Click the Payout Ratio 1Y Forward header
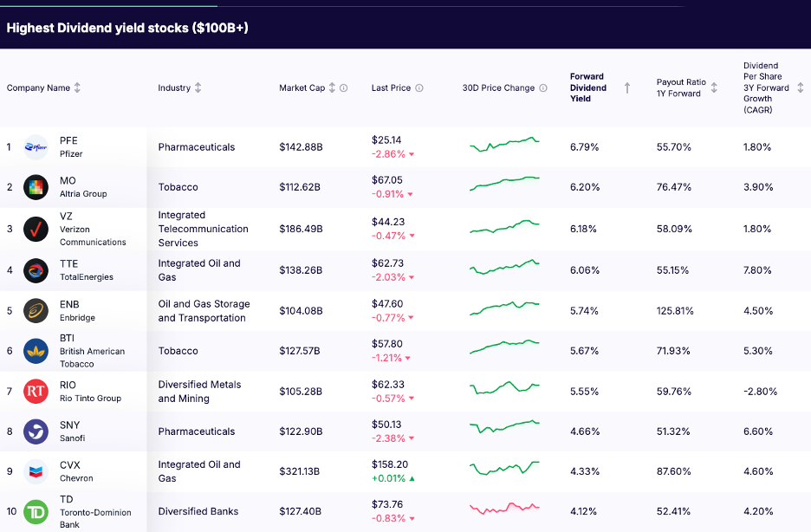This screenshot has height=532, width=811. [681, 88]
